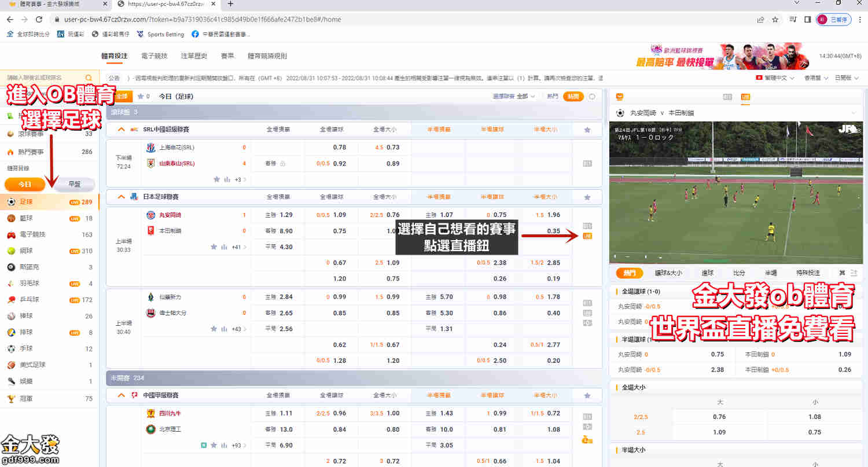Open 羽毛球 in sports sidebar
The width and height of the screenshot is (868, 467).
50,284
